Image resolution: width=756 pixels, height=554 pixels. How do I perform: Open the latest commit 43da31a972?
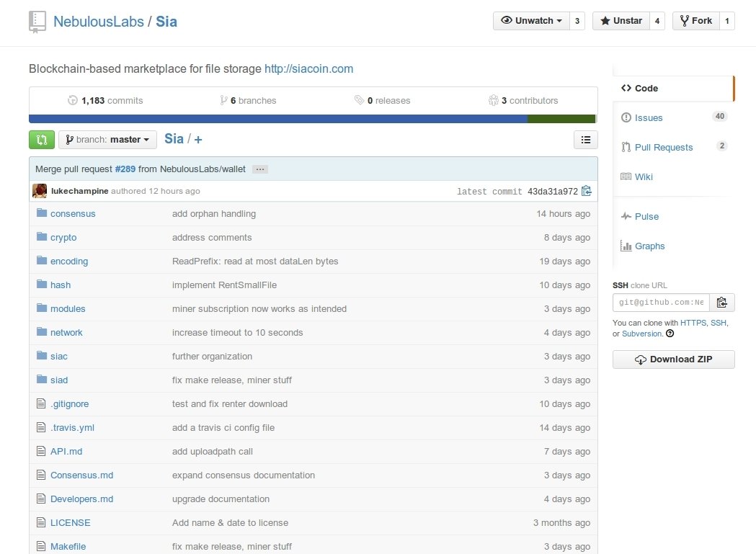click(x=553, y=192)
